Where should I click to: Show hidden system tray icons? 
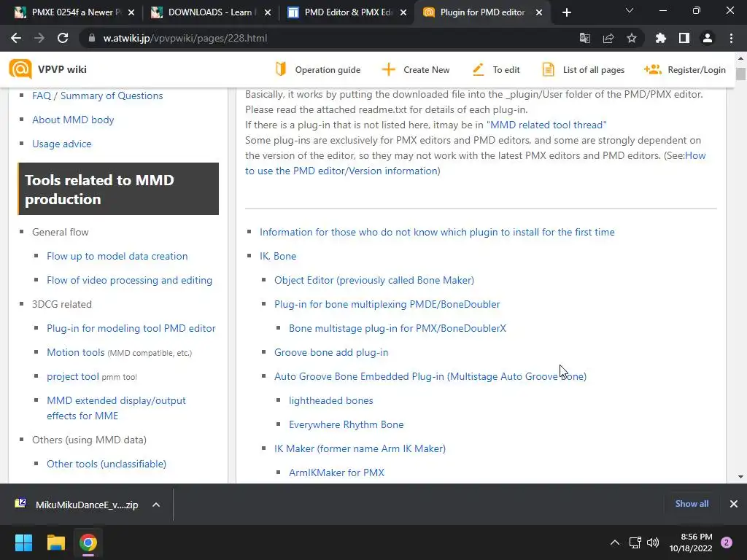pos(615,542)
